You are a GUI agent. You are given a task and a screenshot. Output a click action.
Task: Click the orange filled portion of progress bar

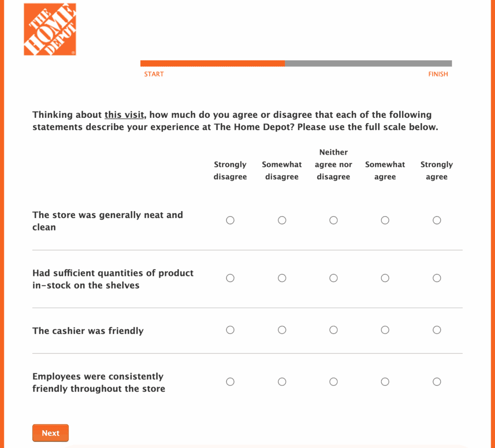(x=212, y=63)
